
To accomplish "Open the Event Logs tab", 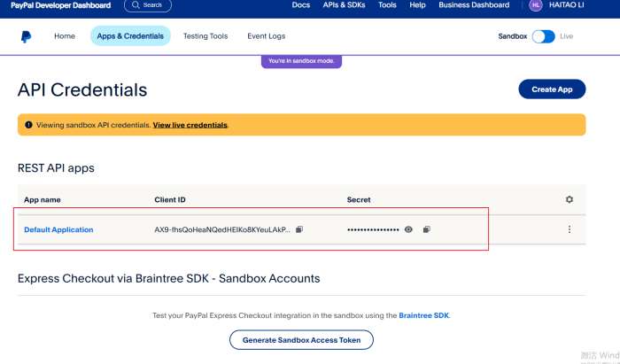I will [266, 36].
